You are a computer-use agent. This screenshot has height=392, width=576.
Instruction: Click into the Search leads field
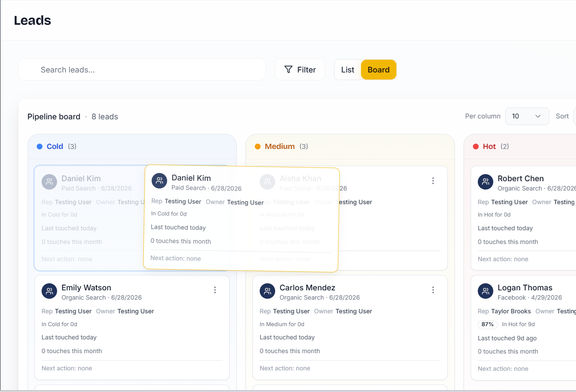tap(142, 70)
